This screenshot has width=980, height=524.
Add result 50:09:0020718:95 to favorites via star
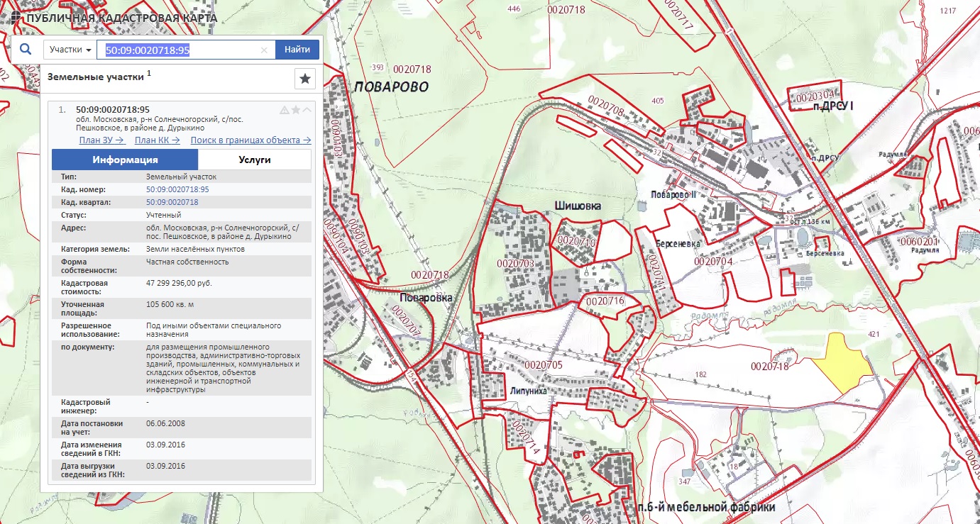296,110
